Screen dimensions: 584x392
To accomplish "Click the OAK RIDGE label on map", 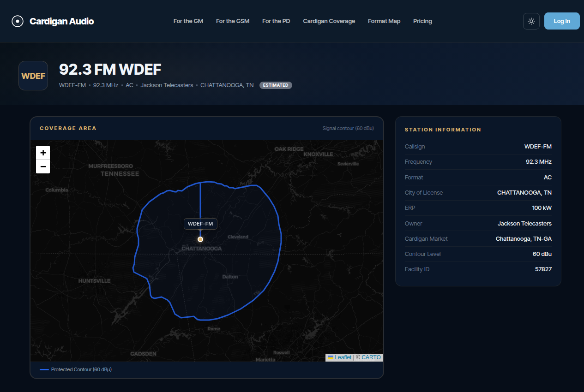I will [x=289, y=149].
